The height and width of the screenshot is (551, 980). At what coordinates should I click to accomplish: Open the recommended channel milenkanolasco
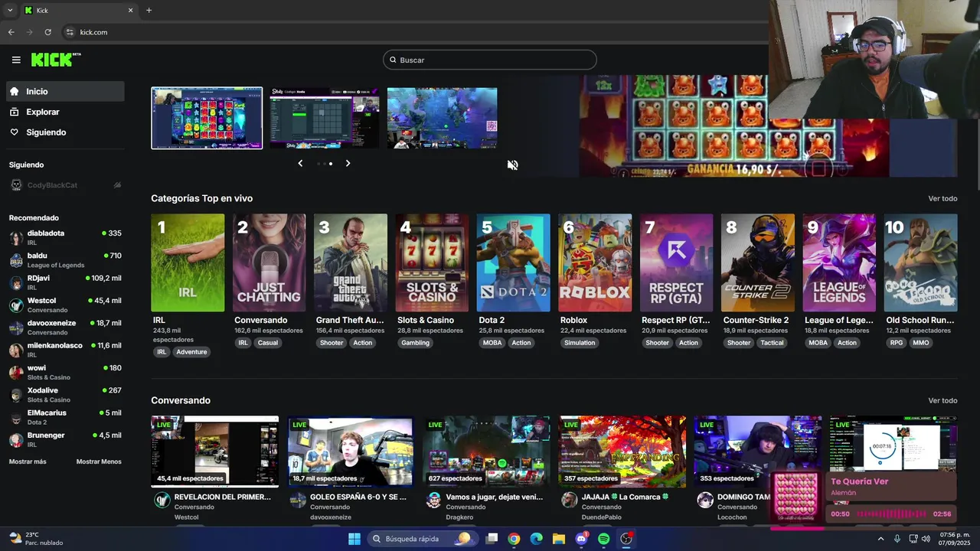coord(65,350)
